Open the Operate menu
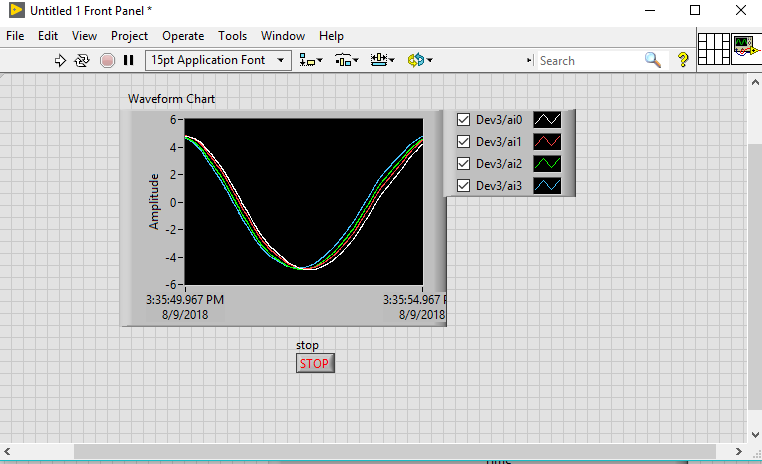Viewport: 762px width, 464px height. coord(183,36)
